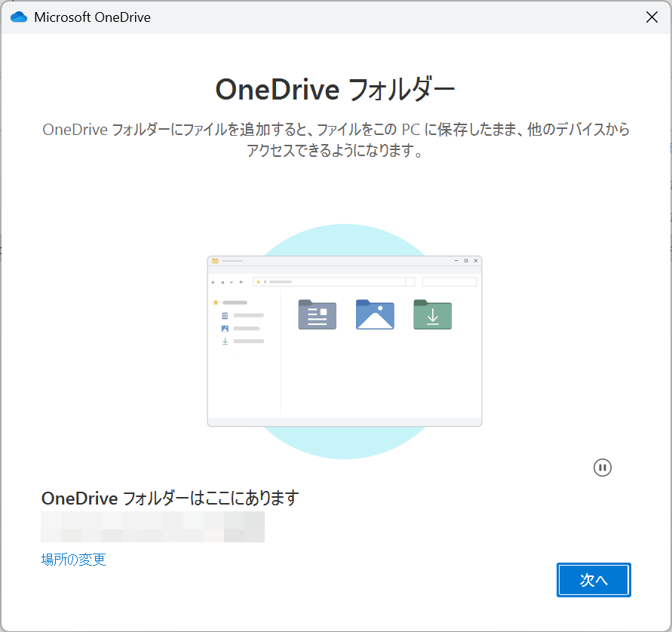Image resolution: width=672 pixels, height=632 pixels.
Task: Click the small picture icon in illustration sidebar
Action: (225, 329)
